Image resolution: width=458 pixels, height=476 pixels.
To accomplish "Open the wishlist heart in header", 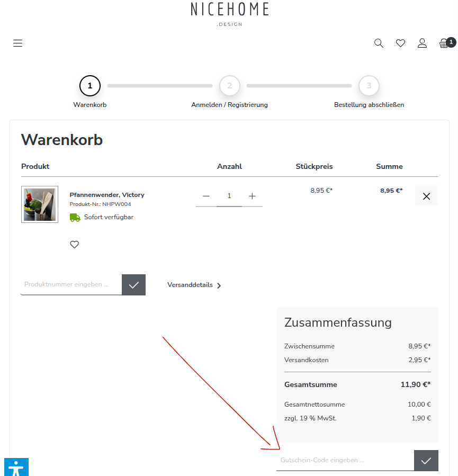I will tap(400, 43).
